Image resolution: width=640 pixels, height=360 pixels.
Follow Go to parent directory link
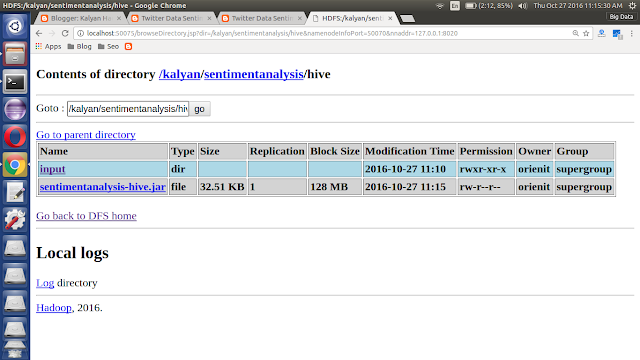86,135
